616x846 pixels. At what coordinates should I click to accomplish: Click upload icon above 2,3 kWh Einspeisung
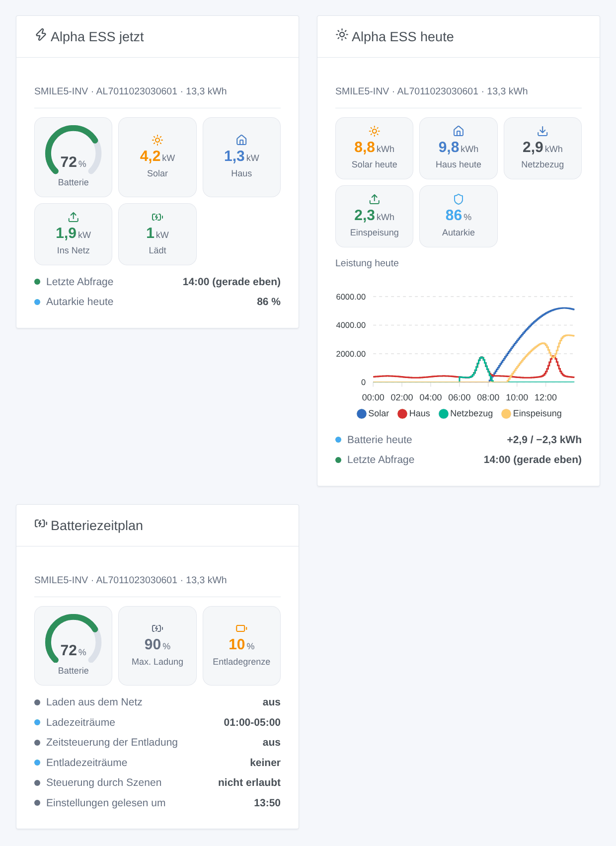click(375, 199)
